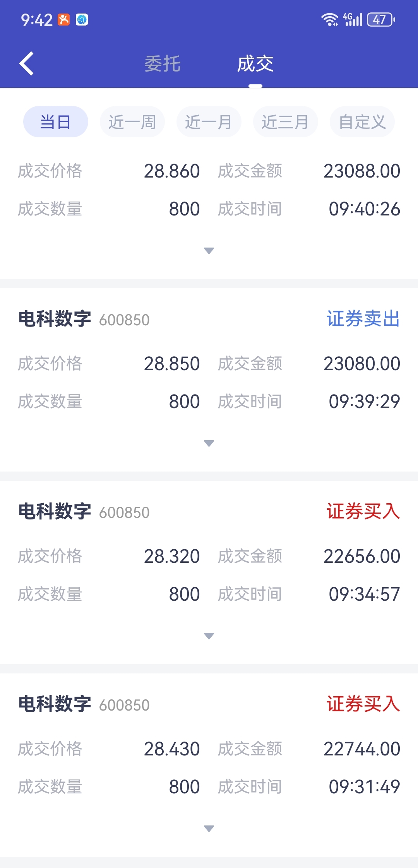
Task: Open 电科数字 stock in the 证券卖出 record
Action: [x=55, y=319]
